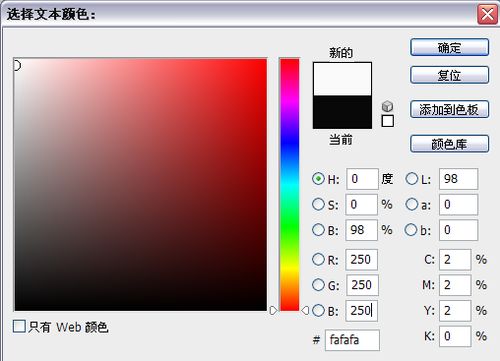Click the Y yellow percentage field

[x=455, y=311]
